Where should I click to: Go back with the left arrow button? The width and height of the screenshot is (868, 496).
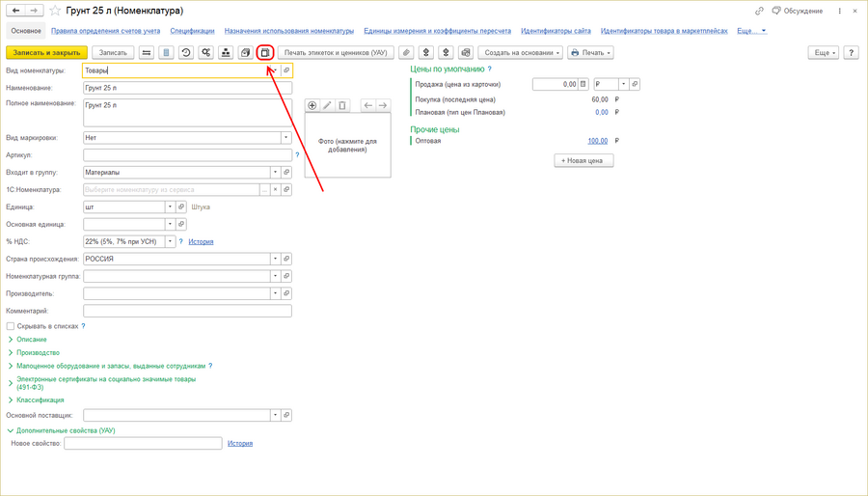pos(15,11)
